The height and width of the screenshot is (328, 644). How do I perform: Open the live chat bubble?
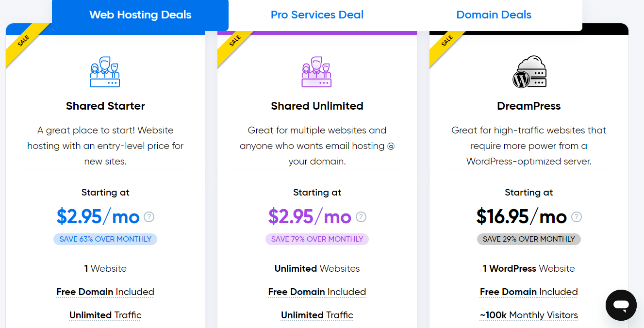click(x=621, y=305)
